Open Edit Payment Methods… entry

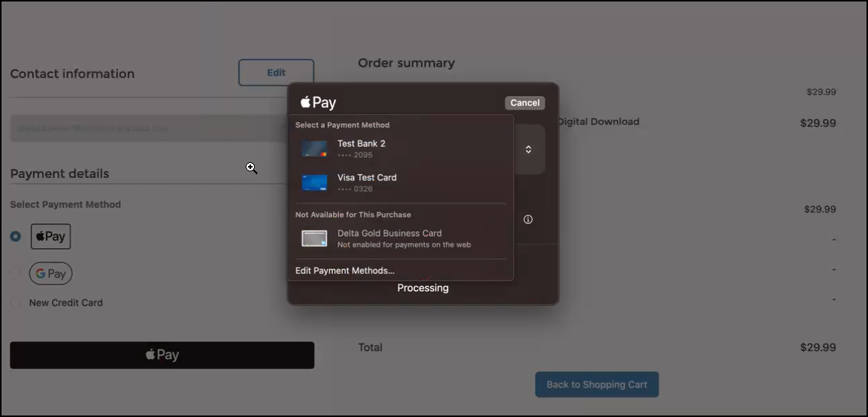(x=345, y=270)
